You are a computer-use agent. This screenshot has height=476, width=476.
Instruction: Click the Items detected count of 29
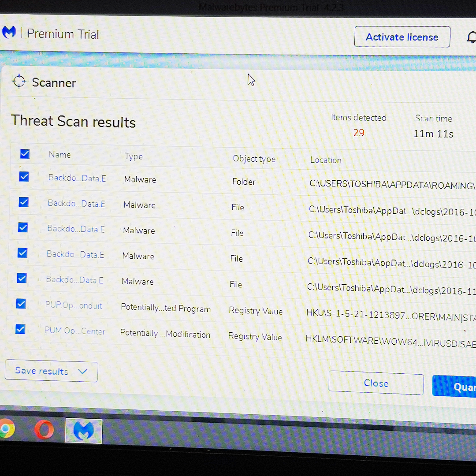point(359,132)
